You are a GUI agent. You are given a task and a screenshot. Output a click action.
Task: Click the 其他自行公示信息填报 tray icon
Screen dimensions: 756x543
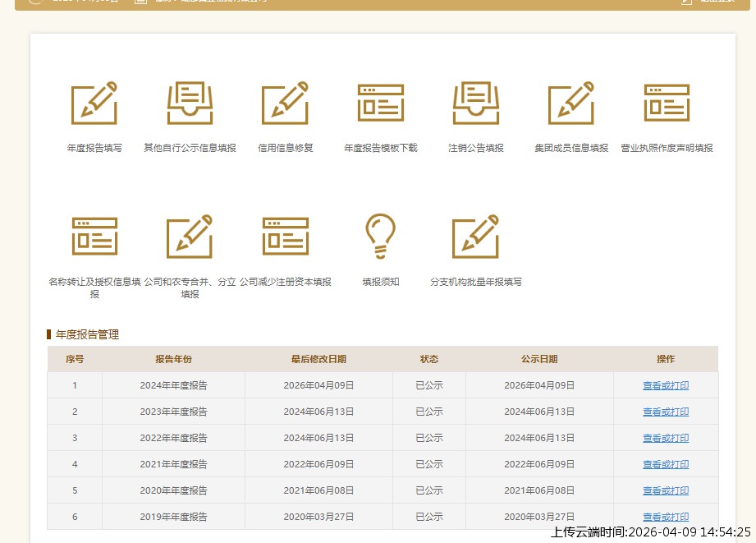click(190, 104)
